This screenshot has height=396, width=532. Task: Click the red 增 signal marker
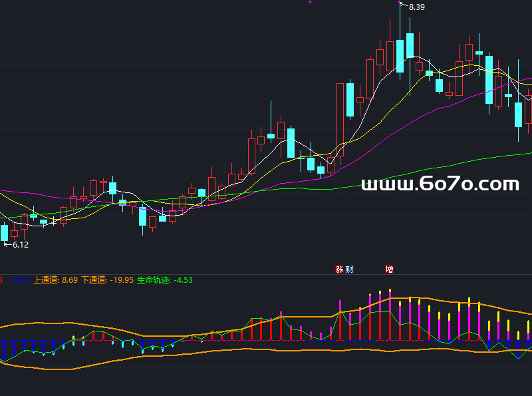coord(389,270)
